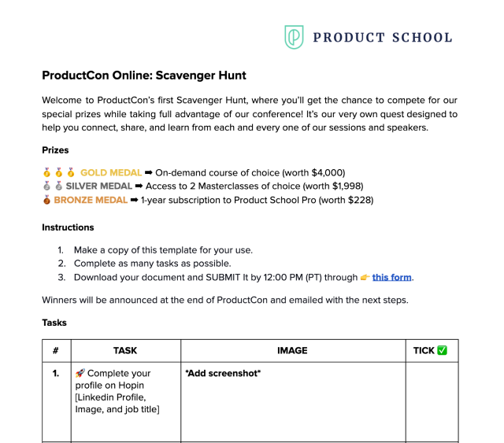Click the rocket emoji in task 1
The image size is (504, 443).
pyautogui.click(x=80, y=373)
